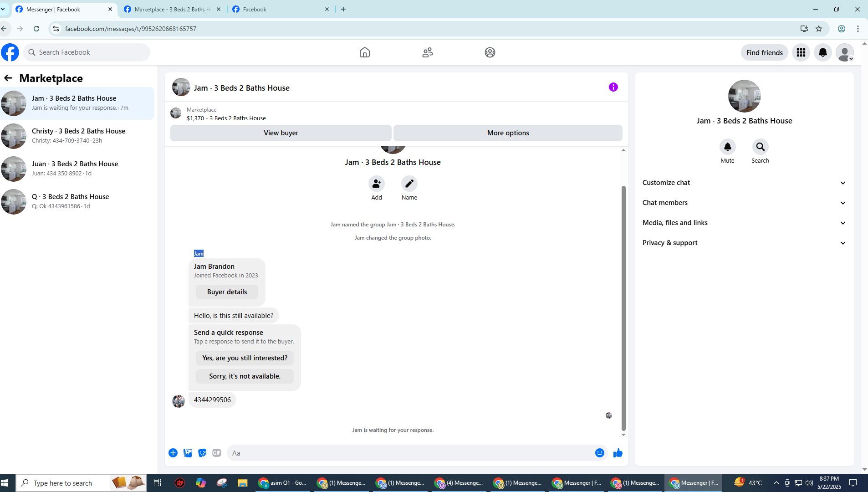Open Buyer details for Jam Brandon
This screenshot has height=492, width=868.
[x=227, y=292]
